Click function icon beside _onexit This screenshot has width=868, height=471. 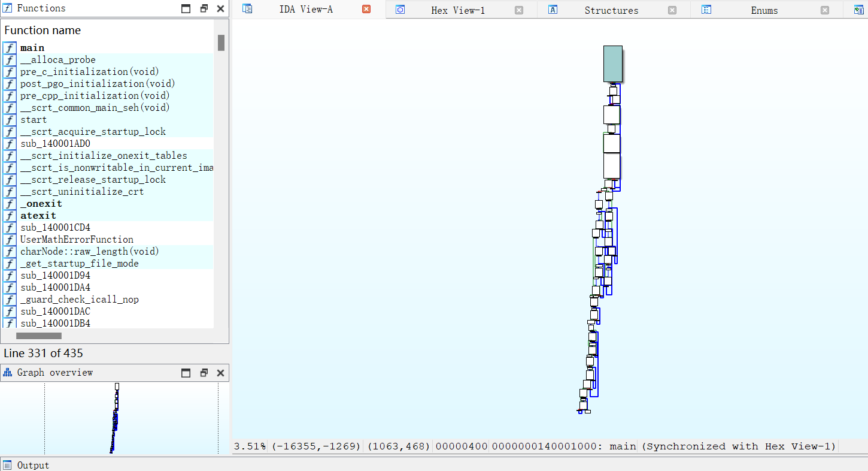10,204
